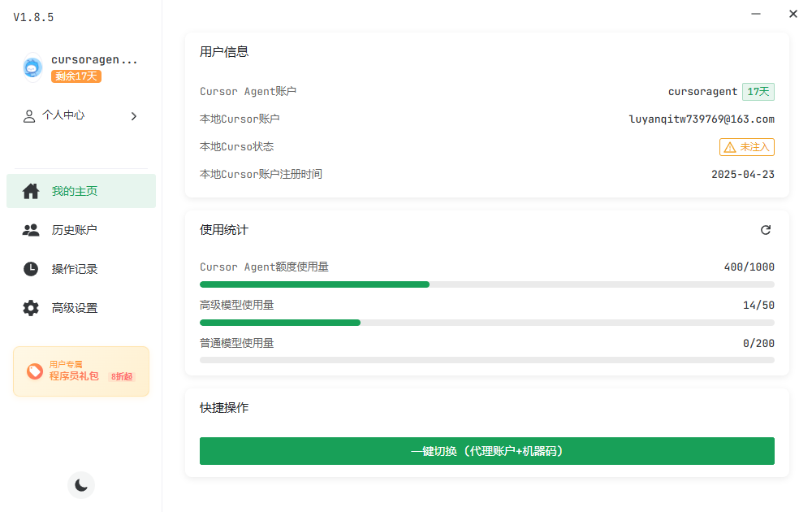Click the Cursor Agent账户 label
Viewport: 812px width, 512px height.
click(248, 91)
